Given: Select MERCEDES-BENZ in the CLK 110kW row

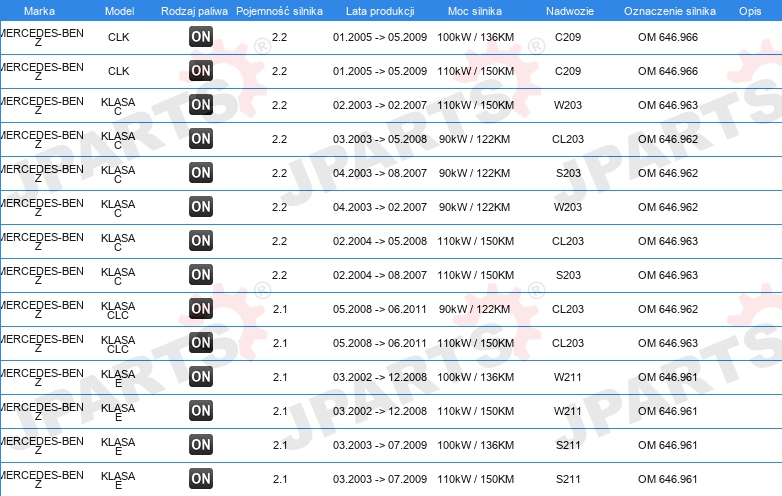Looking at the screenshot, I should pos(42,72).
